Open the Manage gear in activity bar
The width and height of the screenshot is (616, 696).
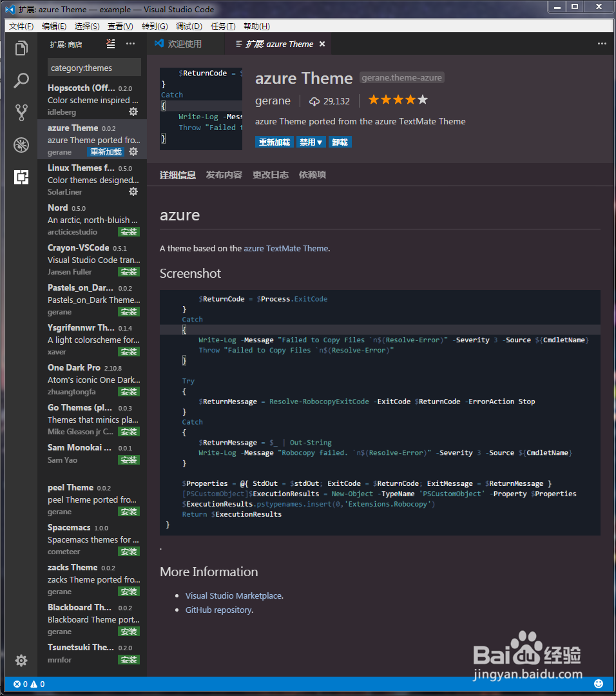(x=21, y=661)
